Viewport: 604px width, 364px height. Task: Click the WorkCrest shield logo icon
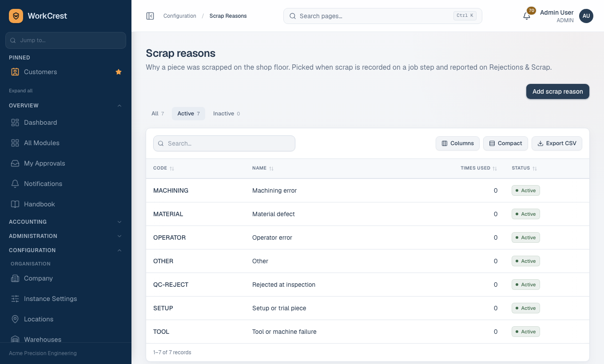[x=16, y=16]
